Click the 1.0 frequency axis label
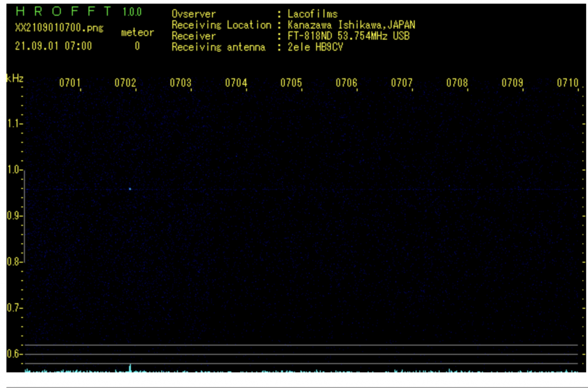 point(14,169)
